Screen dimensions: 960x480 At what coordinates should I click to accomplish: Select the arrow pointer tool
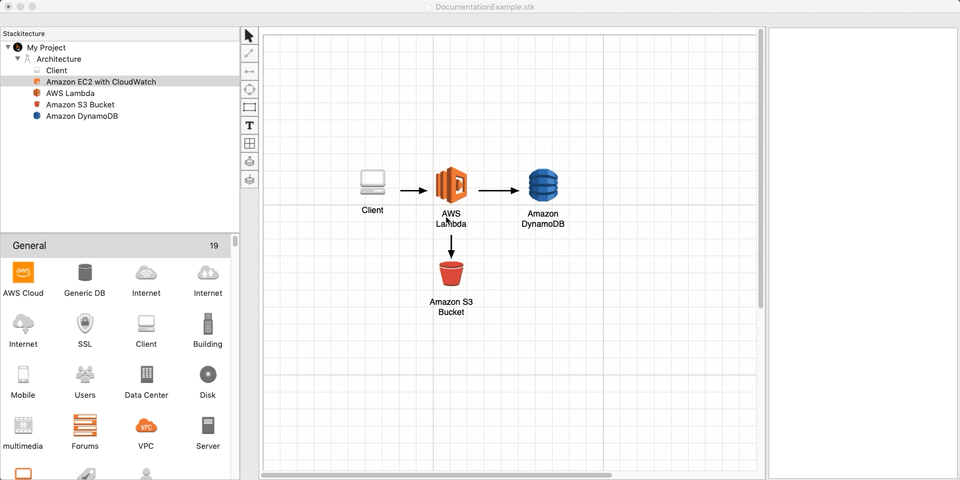point(249,36)
